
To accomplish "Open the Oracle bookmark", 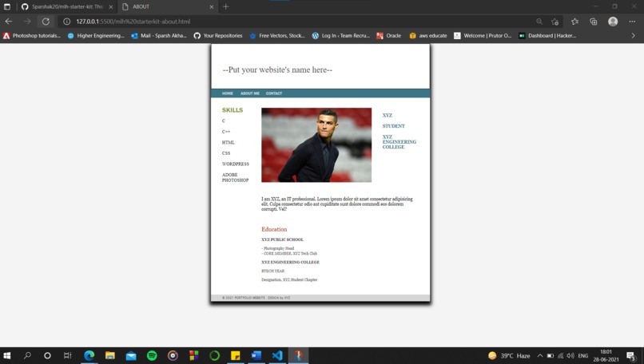I will coord(389,36).
